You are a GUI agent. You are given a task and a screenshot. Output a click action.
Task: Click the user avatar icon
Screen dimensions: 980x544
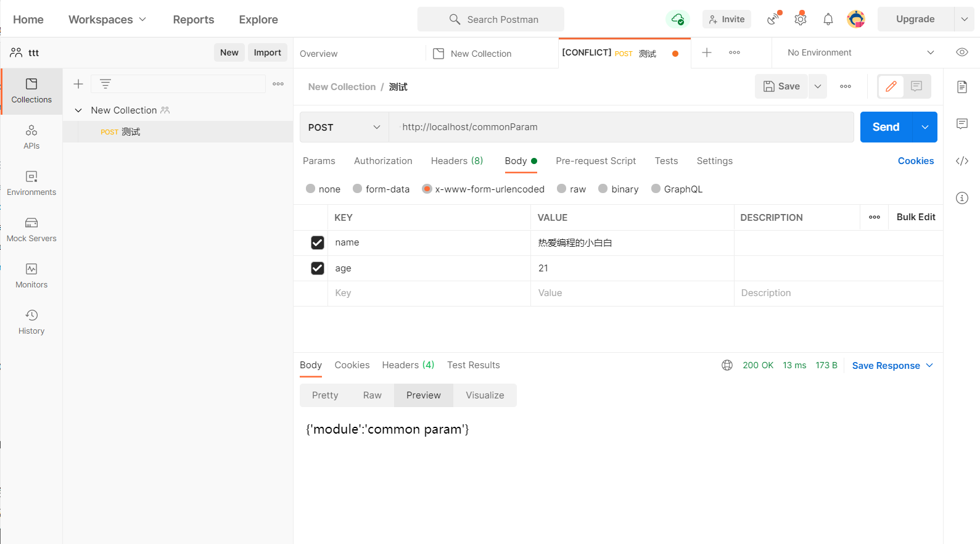pyautogui.click(x=856, y=19)
